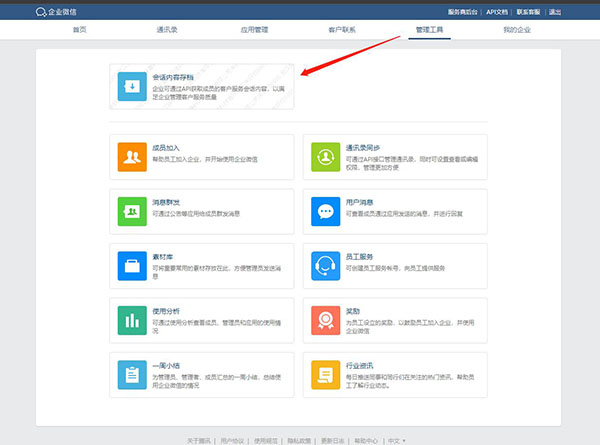Click the red 奖励 medal icon
This screenshot has width=600, height=445.
point(326,320)
